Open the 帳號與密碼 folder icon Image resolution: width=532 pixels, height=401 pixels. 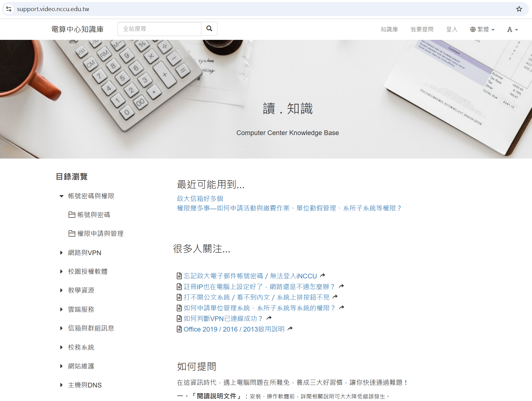pyautogui.click(x=72, y=215)
